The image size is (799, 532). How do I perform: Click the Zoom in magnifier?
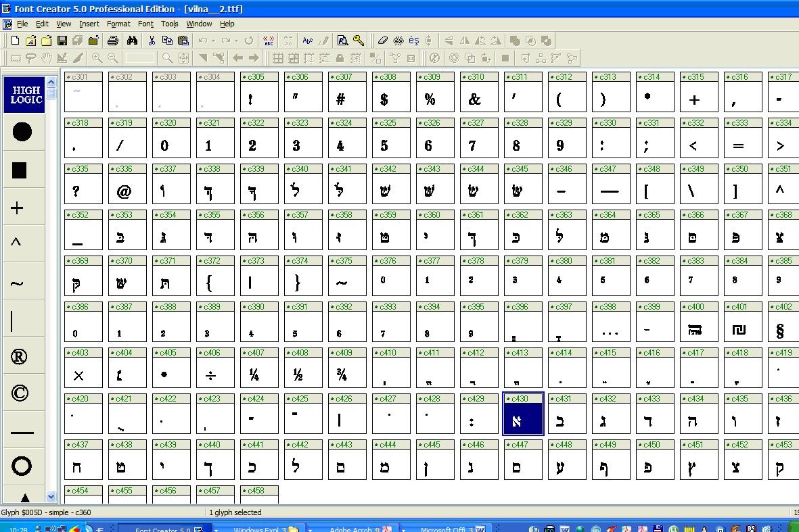(97, 58)
